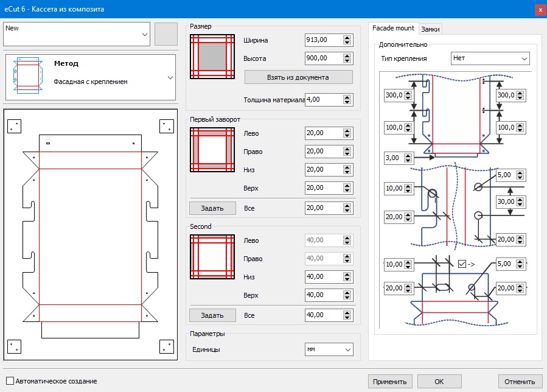This screenshot has width=547, height=392.
Task: Click the cassette unfolding preview drawing
Action: tap(90, 235)
